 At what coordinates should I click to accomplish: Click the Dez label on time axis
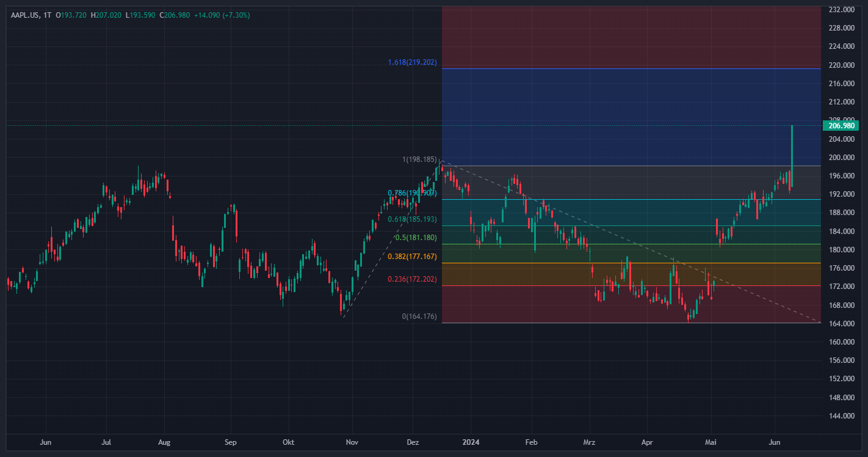(x=412, y=441)
